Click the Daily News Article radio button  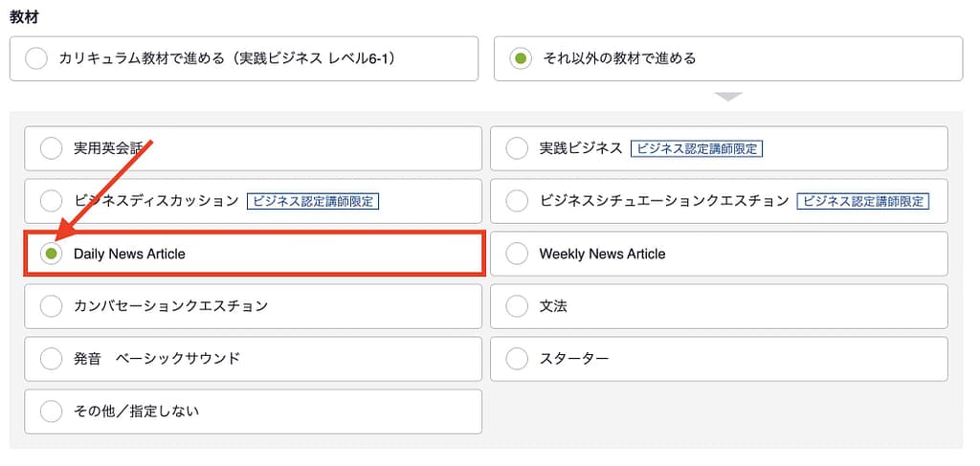(x=51, y=254)
